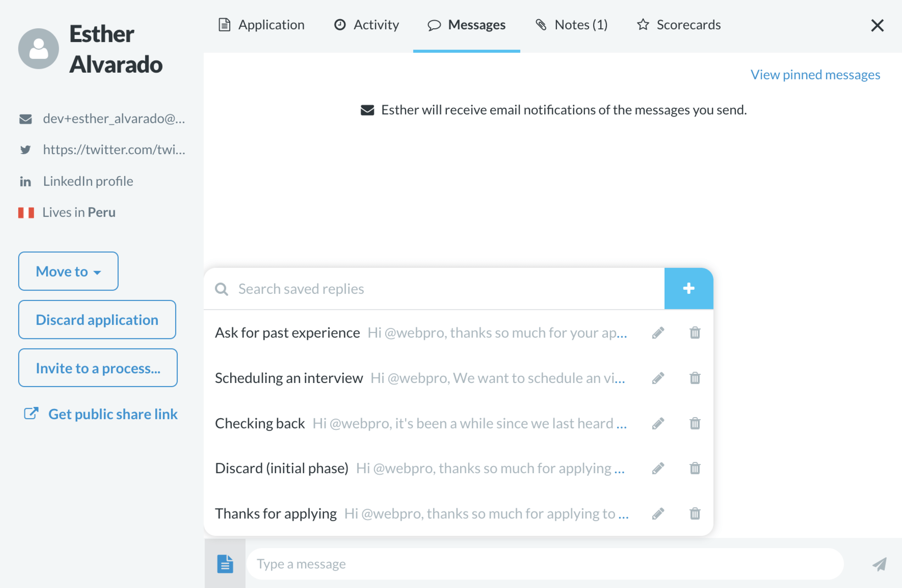Edit the 'Scheduling an interview' saved reply
The image size is (902, 588).
click(x=658, y=378)
